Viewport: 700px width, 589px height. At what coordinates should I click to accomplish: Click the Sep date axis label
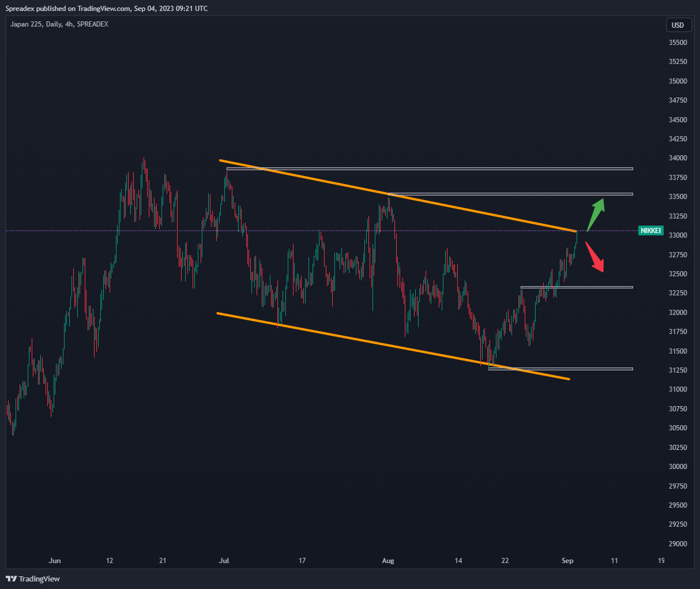coord(567,561)
